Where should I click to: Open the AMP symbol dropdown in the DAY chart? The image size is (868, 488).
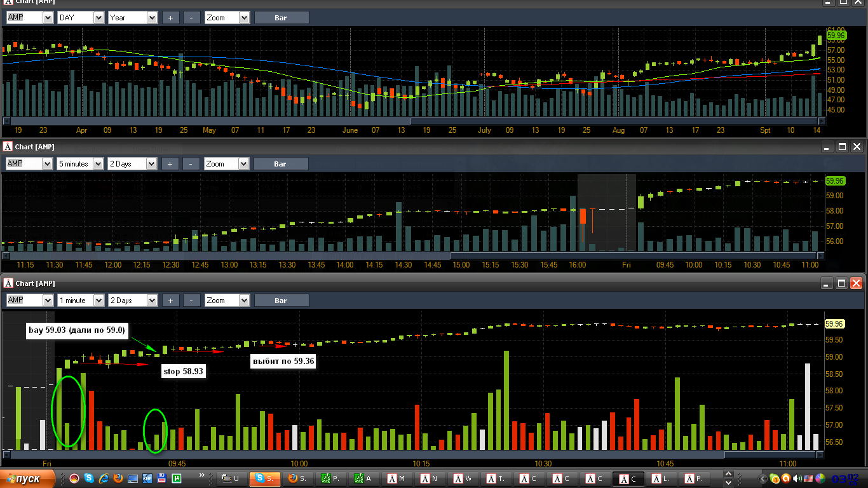48,18
